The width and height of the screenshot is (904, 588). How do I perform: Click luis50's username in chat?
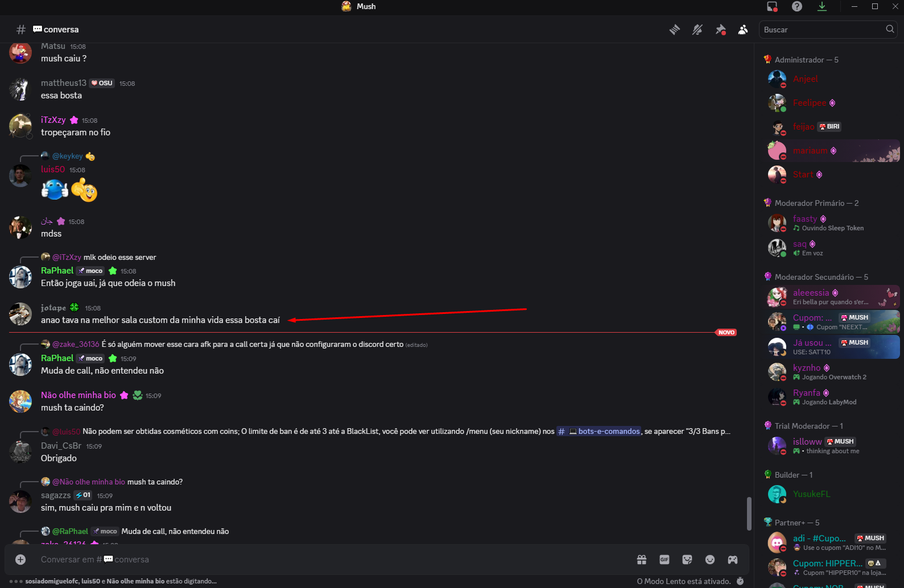53,169
